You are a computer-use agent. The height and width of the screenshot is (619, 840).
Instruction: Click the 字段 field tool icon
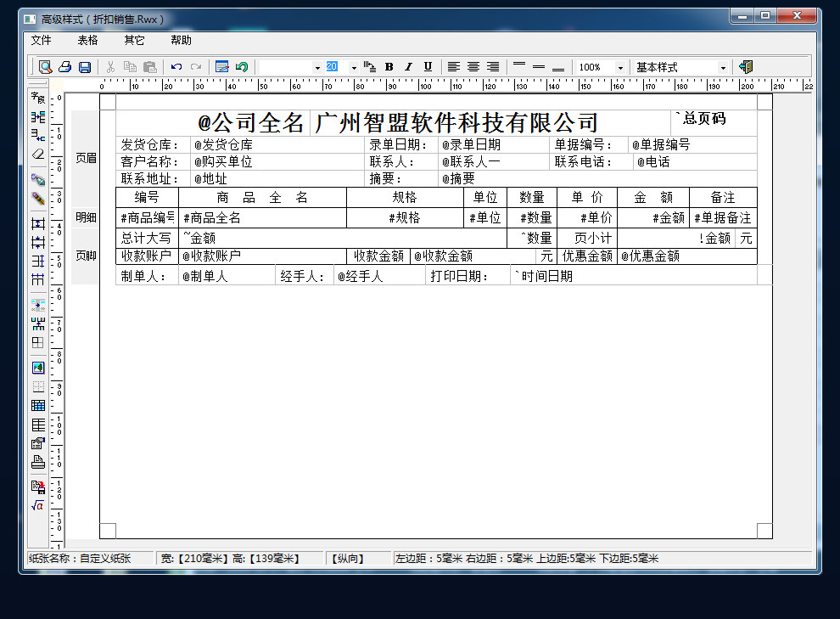[x=38, y=98]
